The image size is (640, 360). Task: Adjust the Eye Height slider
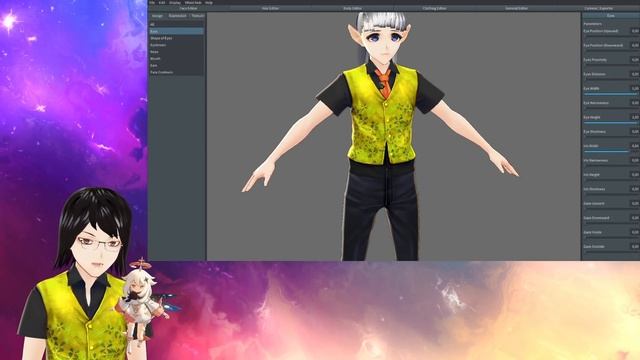pos(611,122)
